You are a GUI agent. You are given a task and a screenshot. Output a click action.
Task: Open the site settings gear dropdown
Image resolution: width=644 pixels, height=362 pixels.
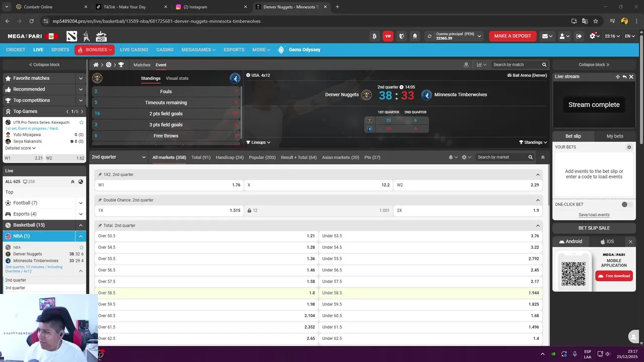[x=595, y=36]
